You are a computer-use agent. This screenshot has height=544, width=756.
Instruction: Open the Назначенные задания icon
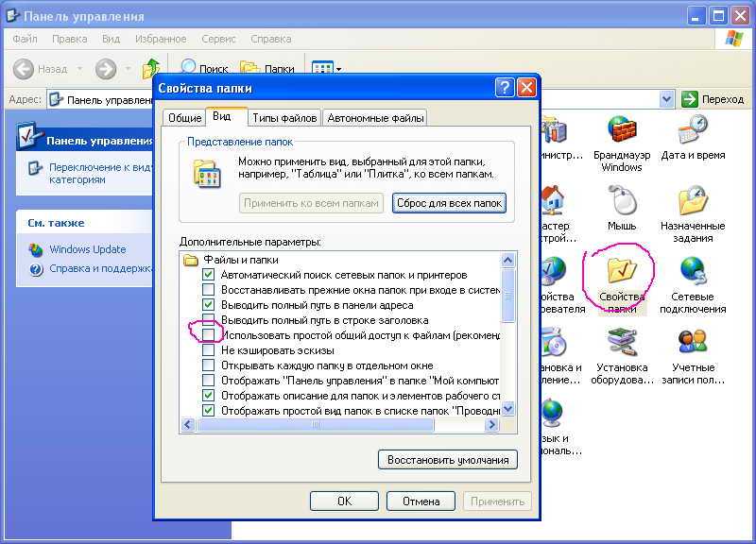pos(693,200)
